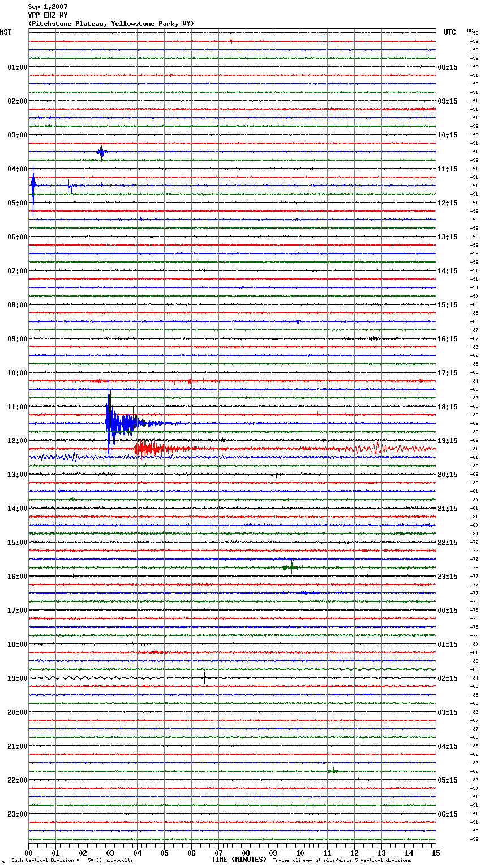Click the green event on the 21:45 trace
This screenshot has height=868, width=481.
point(333,770)
